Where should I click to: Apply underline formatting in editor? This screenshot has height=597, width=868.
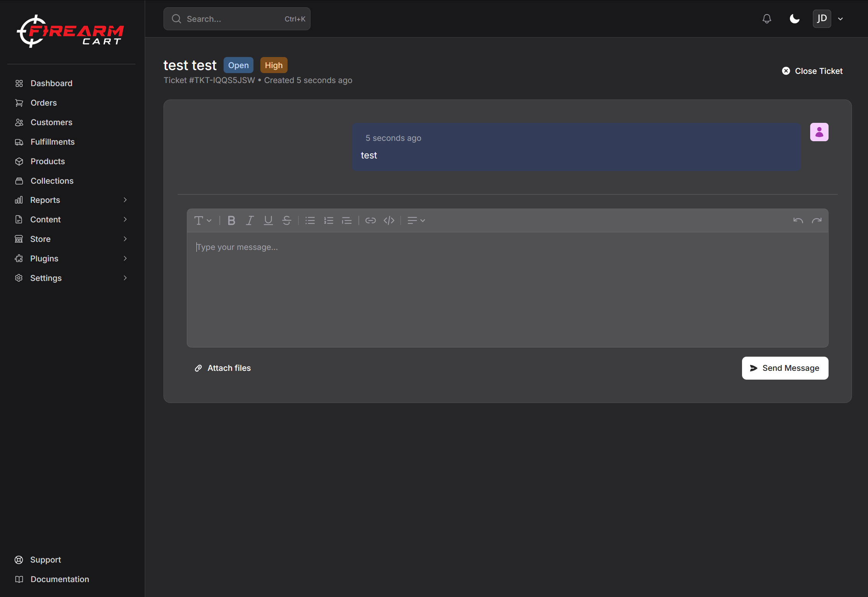click(x=268, y=220)
